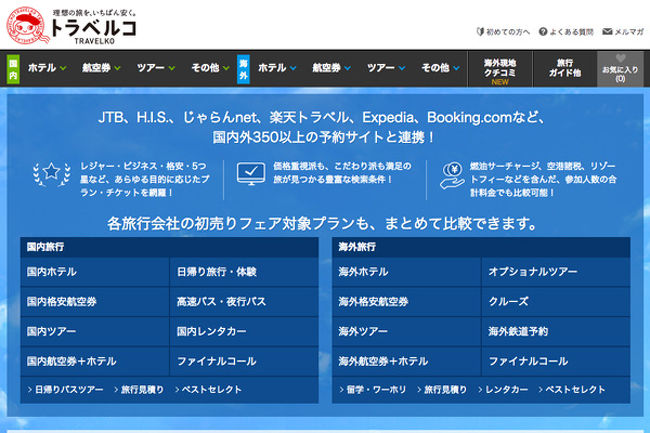Click the question mark icon beside よくある質問
Viewport: 650px width, 433px height.
543,31
